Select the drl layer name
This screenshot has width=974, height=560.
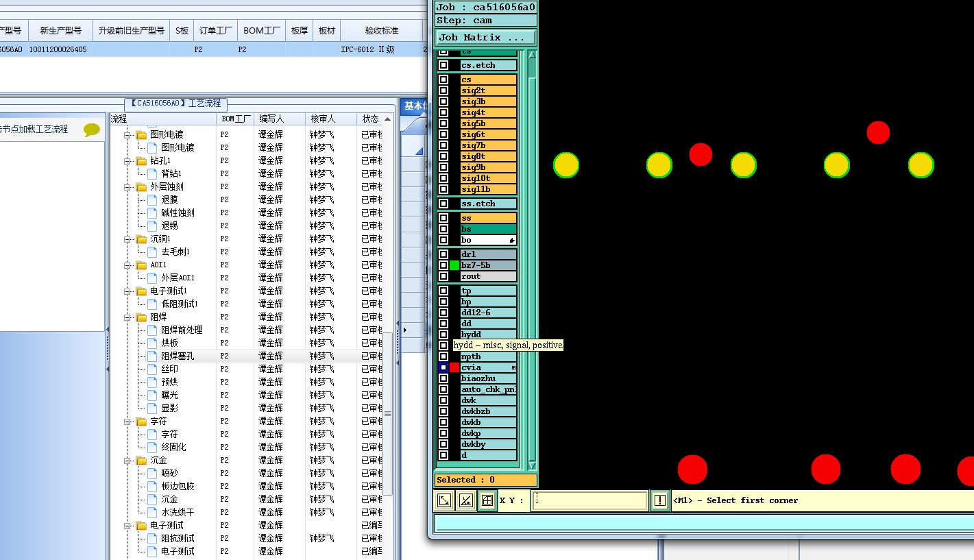coord(489,254)
